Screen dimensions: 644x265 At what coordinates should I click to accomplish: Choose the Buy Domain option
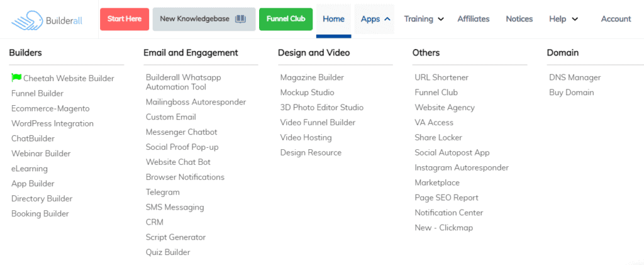pos(571,93)
